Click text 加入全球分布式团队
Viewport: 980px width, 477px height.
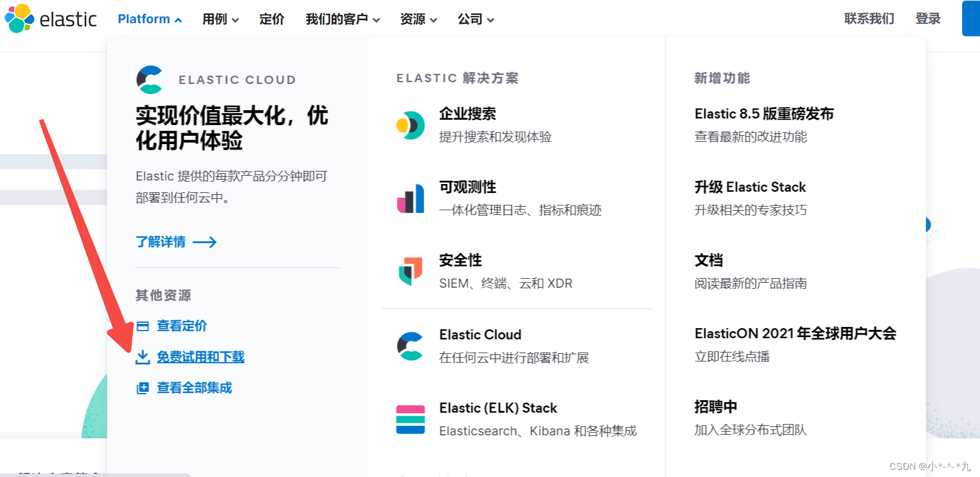(x=751, y=430)
